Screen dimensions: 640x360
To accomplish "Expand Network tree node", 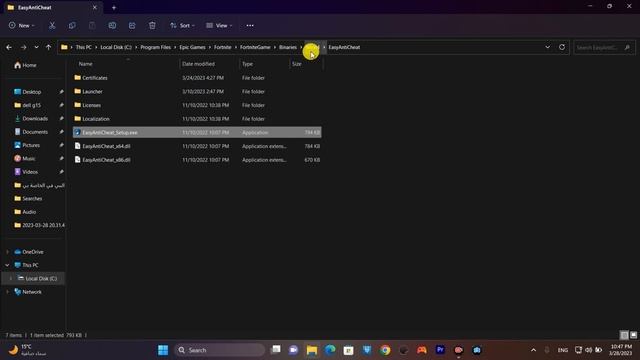I will pos(7,292).
